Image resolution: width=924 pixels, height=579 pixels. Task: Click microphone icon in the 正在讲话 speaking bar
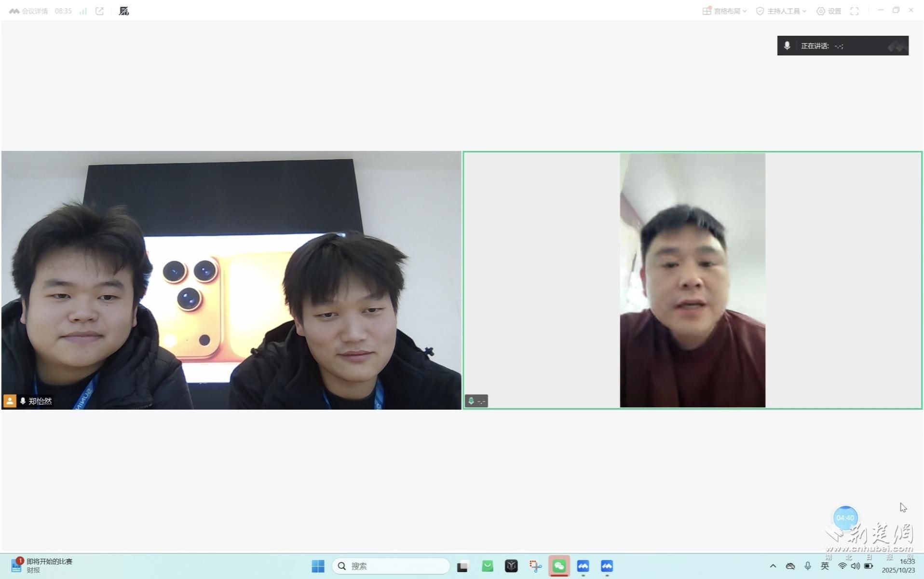[x=787, y=46]
